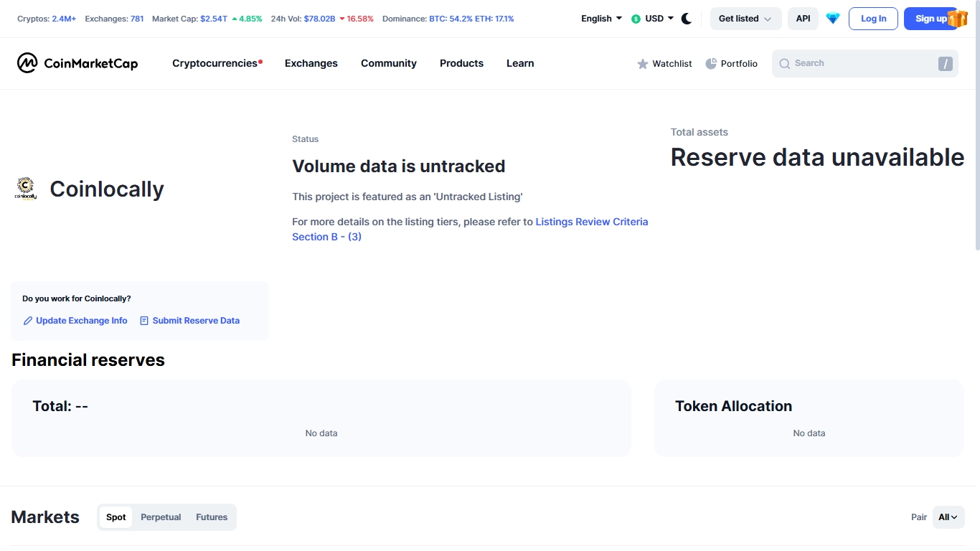Expand the Get listed dropdown

(745, 19)
